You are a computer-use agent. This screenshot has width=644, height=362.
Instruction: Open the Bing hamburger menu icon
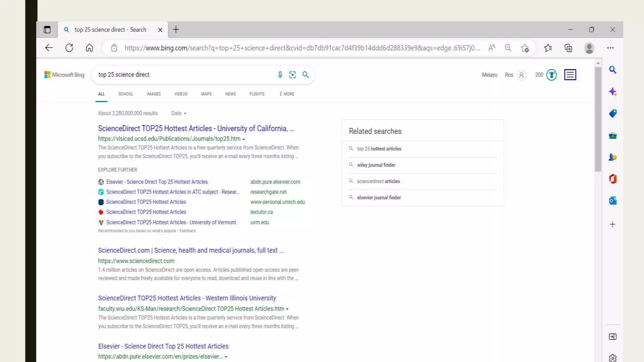[570, 75]
